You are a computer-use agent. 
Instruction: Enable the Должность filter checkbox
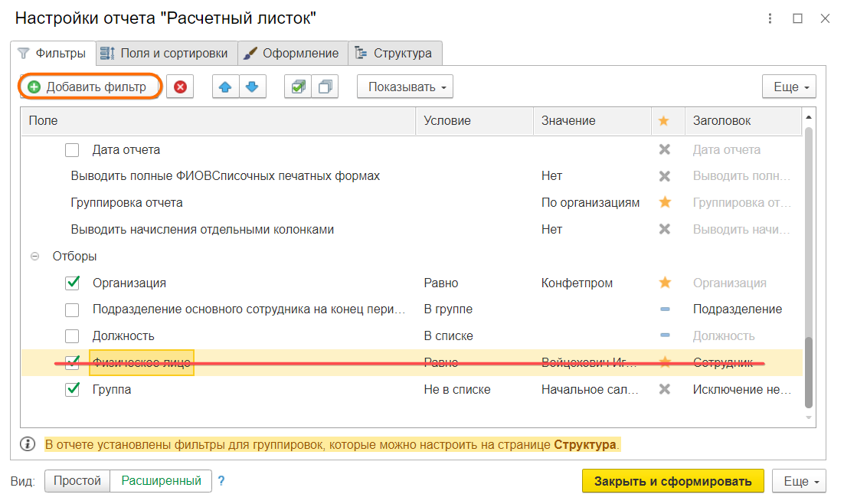tap(72, 336)
